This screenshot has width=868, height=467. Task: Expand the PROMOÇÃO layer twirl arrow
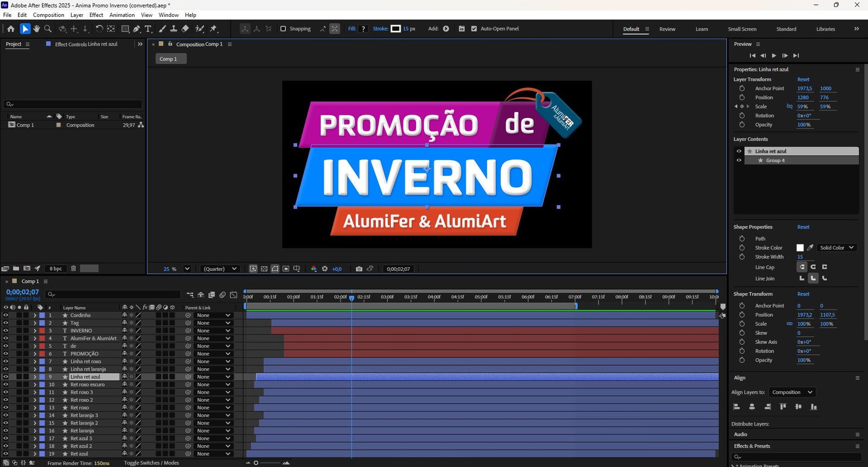(35, 354)
